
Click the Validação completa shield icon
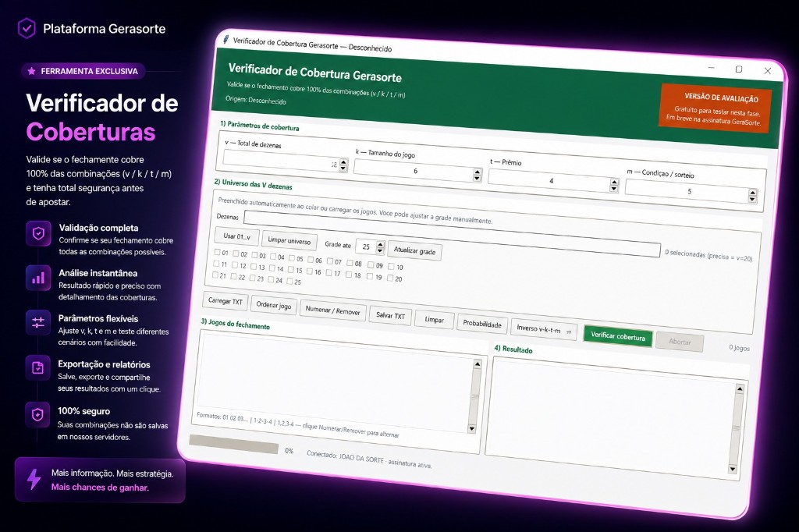pyautogui.click(x=38, y=233)
